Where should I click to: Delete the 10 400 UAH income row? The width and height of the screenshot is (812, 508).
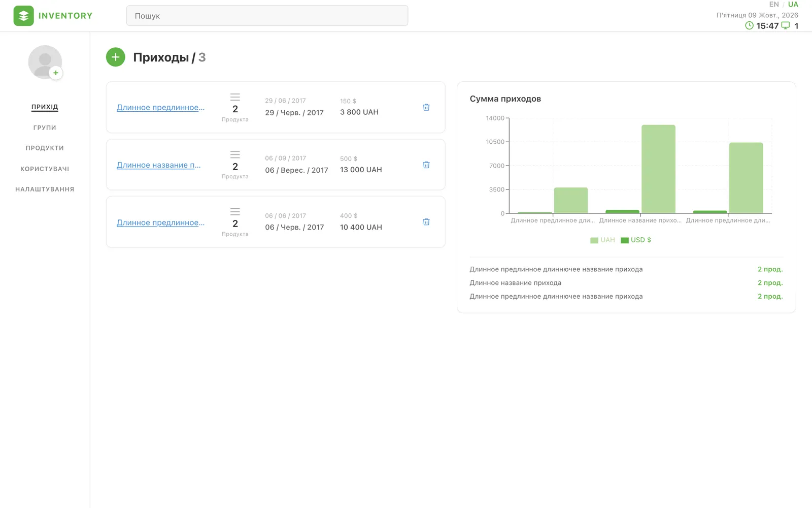tap(426, 222)
